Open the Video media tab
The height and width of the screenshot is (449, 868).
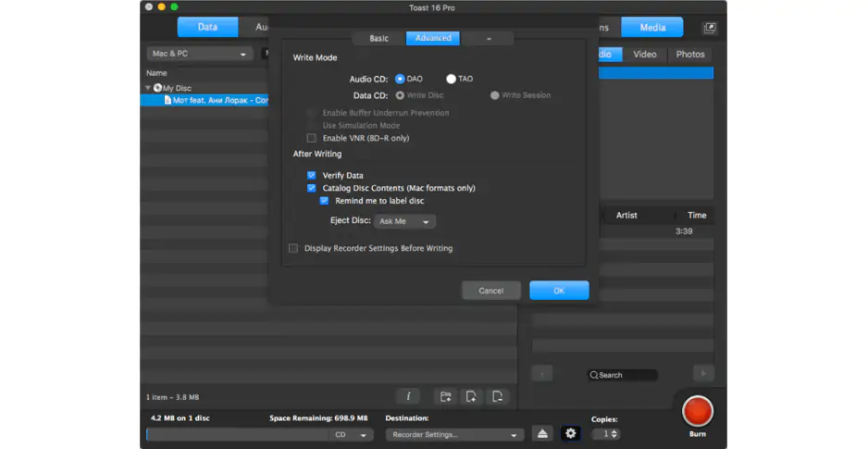click(x=645, y=54)
